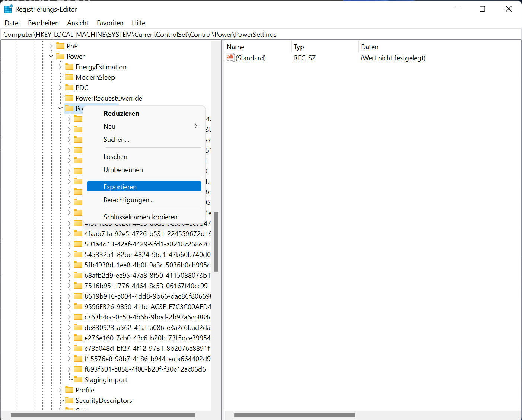
Task: Click folder icon of 54533251-82be key
Action: click(78, 254)
